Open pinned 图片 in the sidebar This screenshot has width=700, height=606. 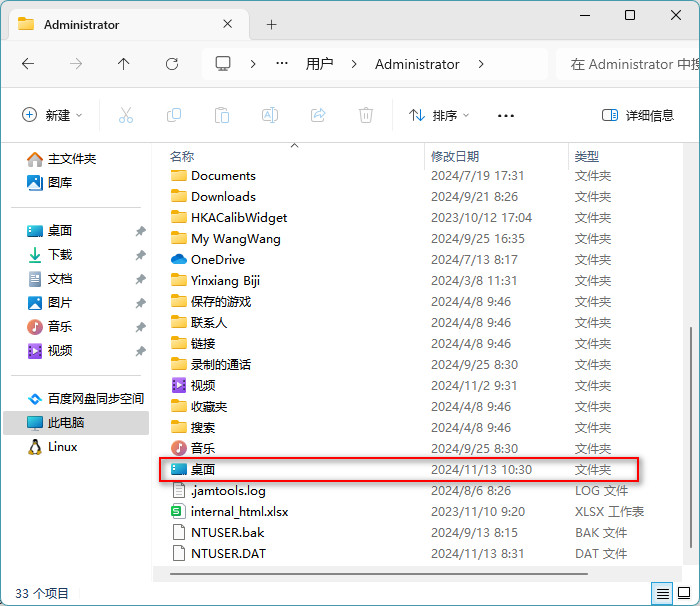click(49, 302)
